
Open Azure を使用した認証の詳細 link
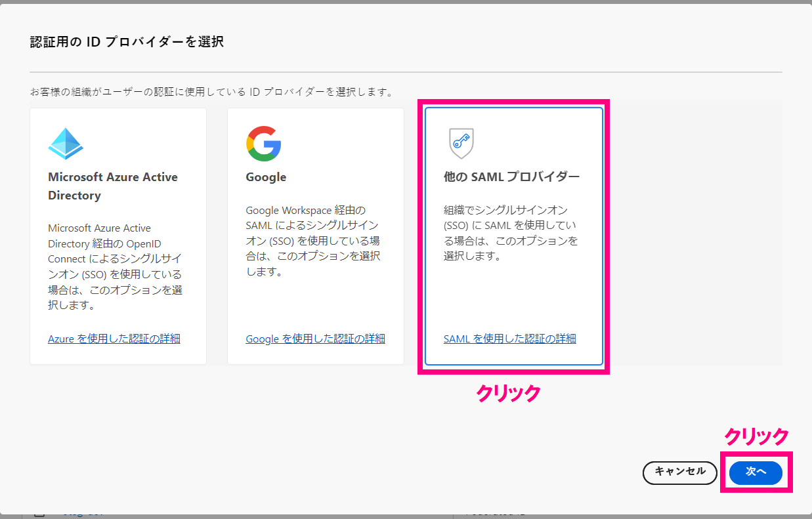point(114,339)
